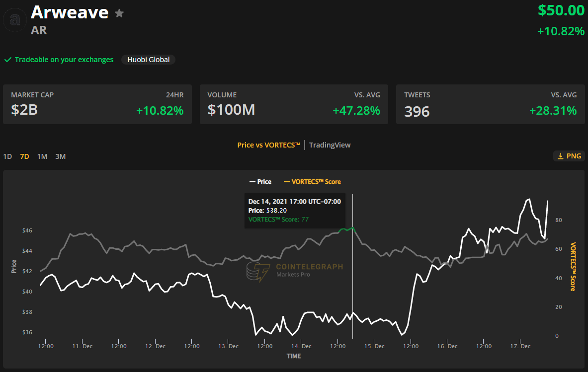Switch to the TradingView chart tab
Screen dimensions: 588x372
(x=330, y=145)
